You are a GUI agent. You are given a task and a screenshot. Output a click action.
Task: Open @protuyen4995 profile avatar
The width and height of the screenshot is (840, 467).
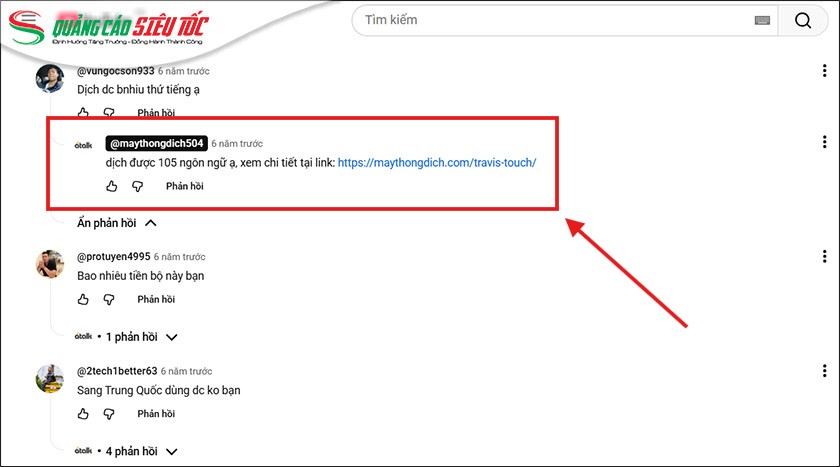tap(50, 264)
